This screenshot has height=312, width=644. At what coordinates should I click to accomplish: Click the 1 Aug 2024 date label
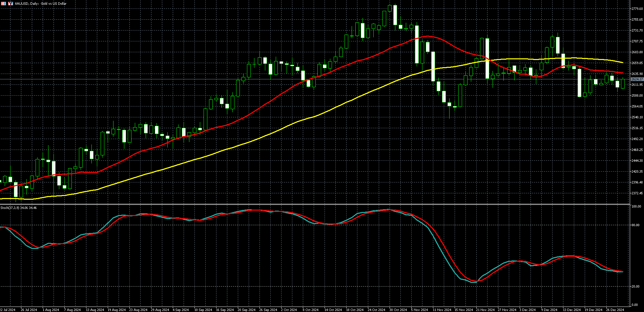pos(51,310)
